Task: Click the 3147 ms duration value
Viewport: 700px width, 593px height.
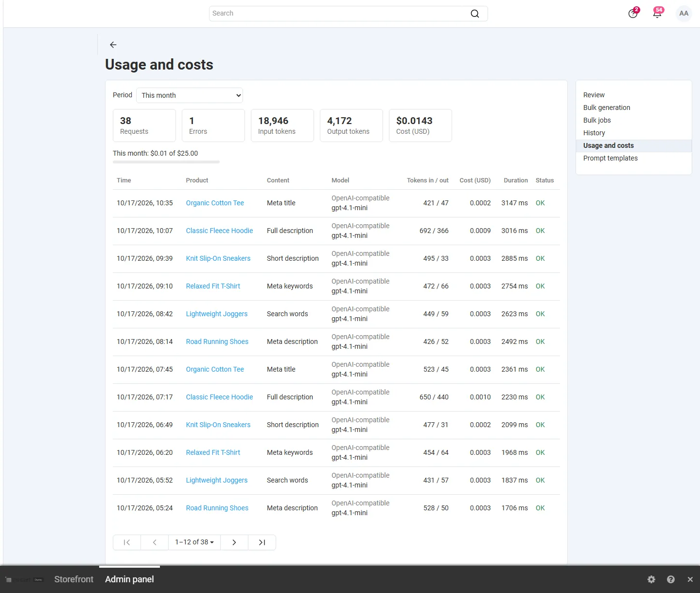Action: [514, 203]
